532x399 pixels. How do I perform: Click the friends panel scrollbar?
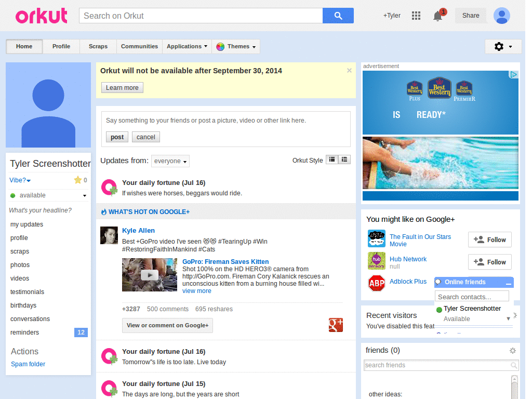click(x=514, y=387)
